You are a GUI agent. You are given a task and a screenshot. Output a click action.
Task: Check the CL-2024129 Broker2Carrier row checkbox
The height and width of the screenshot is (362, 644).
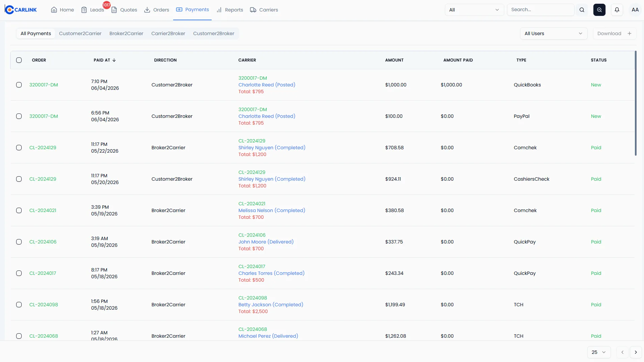[19, 148]
